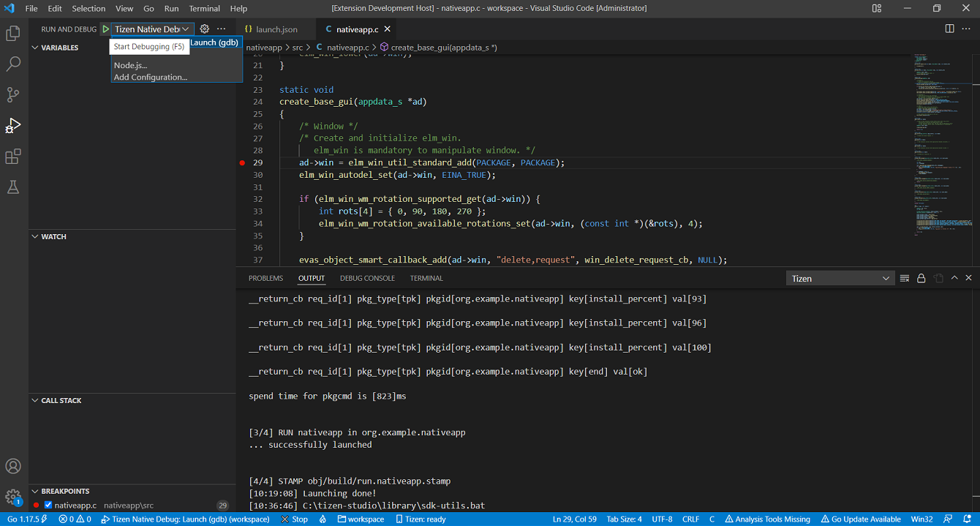The height and width of the screenshot is (526, 980).
Task: Select the Tizen flask icon in activity bar
Action: 12,187
